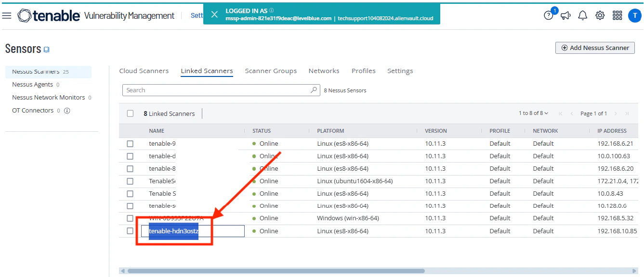Tick the checkbox for the tenable-d row

(130, 156)
